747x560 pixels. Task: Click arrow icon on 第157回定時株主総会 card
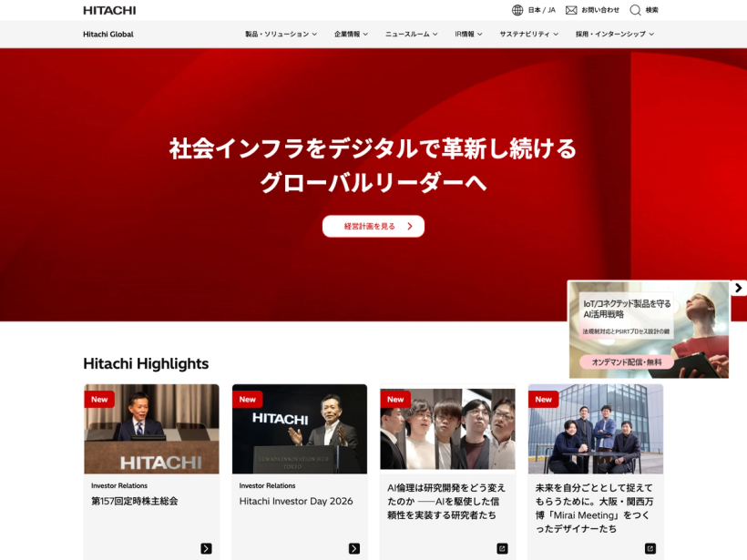[206, 548]
